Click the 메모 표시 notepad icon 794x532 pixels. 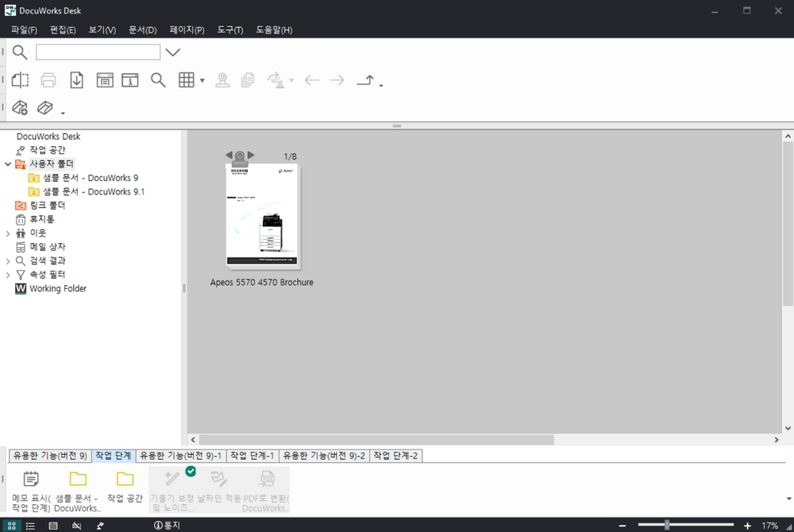click(31, 479)
